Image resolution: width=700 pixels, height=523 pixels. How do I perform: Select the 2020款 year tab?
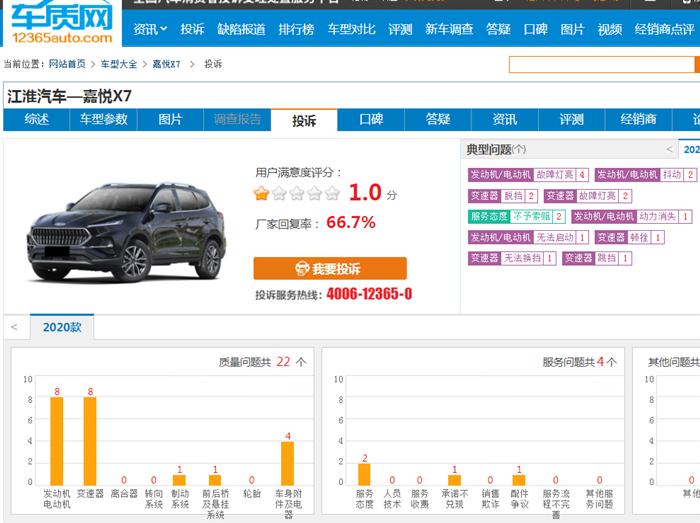coord(62,327)
